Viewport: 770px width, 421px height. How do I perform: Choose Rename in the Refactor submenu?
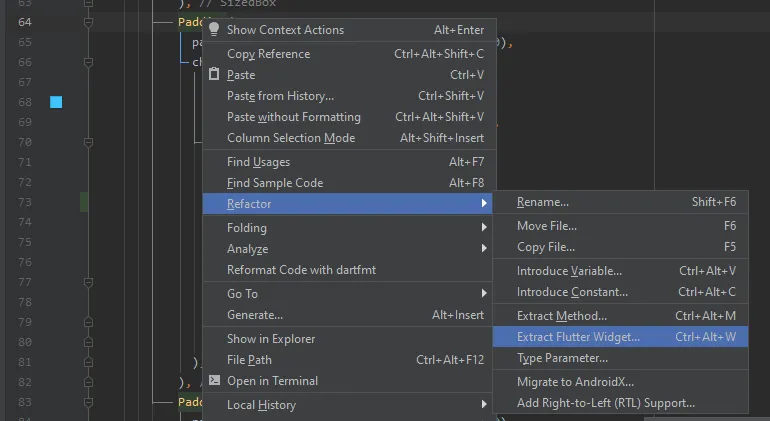click(x=543, y=202)
